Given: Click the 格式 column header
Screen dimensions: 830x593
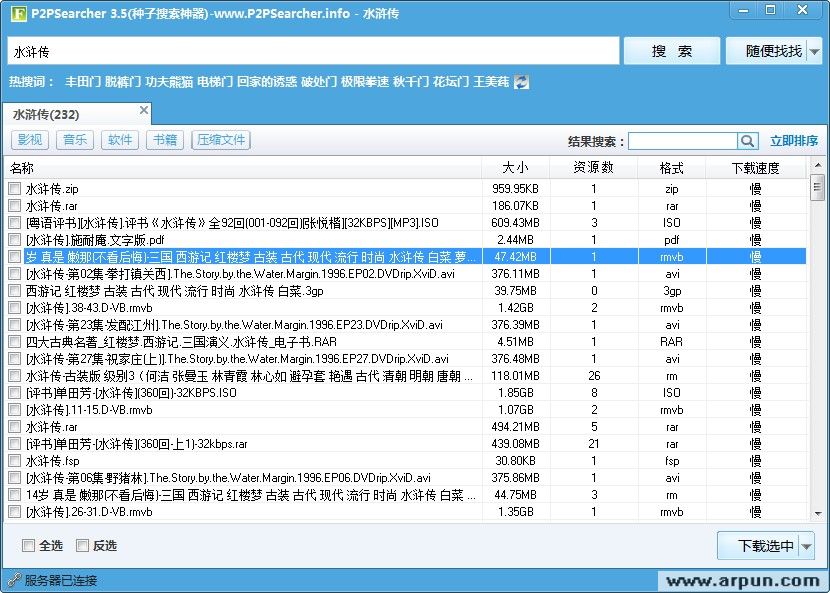Looking at the screenshot, I should (672, 167).
